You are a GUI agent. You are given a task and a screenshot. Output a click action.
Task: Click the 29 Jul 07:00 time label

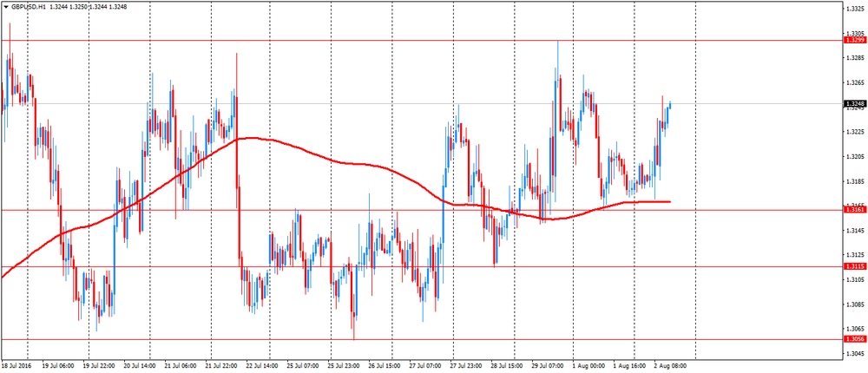[x=547, y=366]
